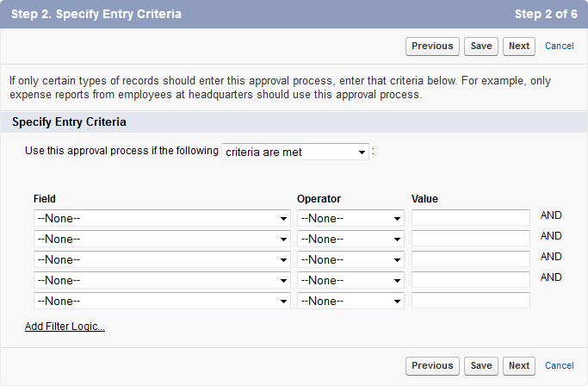Viewport: 588px width, 386px height.
Task: Open the fifth row Field dropdown
Action: (162, 301)
